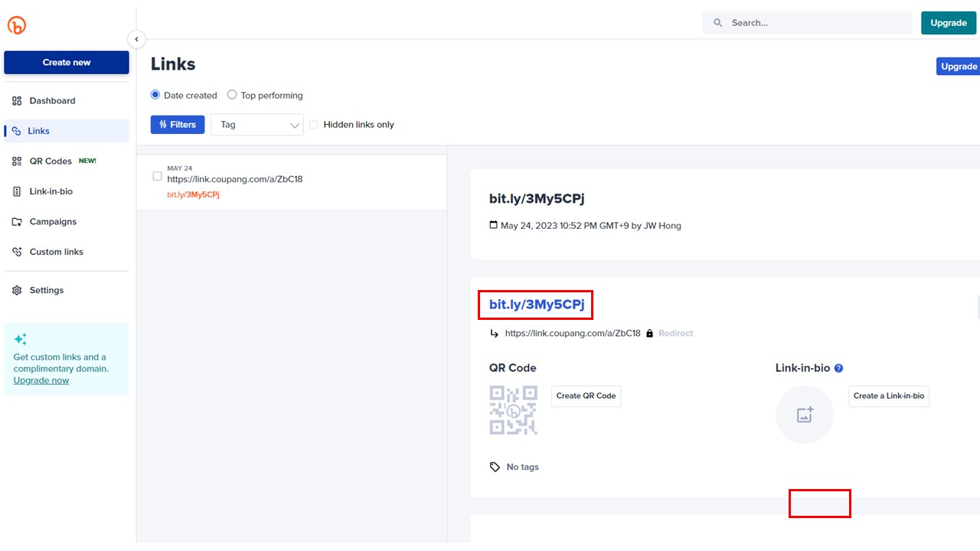The width and height of the screenshot is (980, 551).
Task: Click the blue Upgrade button
Action: click(x=959, y=67)
